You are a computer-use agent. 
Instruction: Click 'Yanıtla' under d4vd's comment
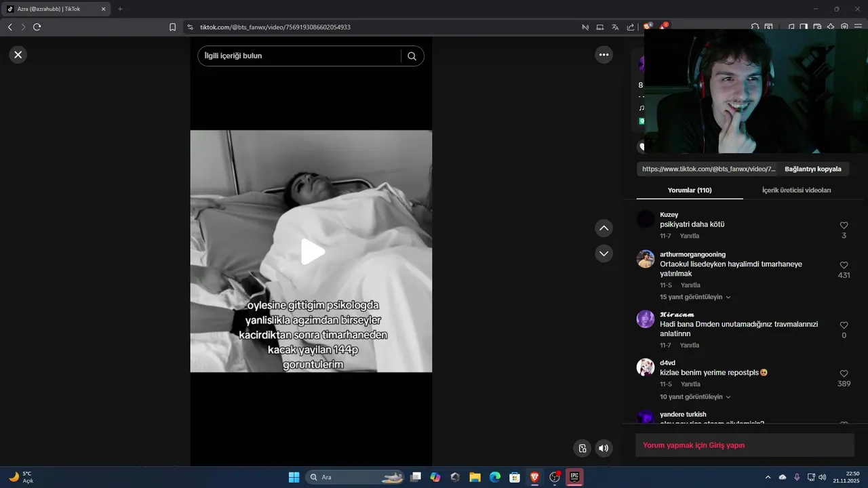pyautogui.click(x=690, y=384)
